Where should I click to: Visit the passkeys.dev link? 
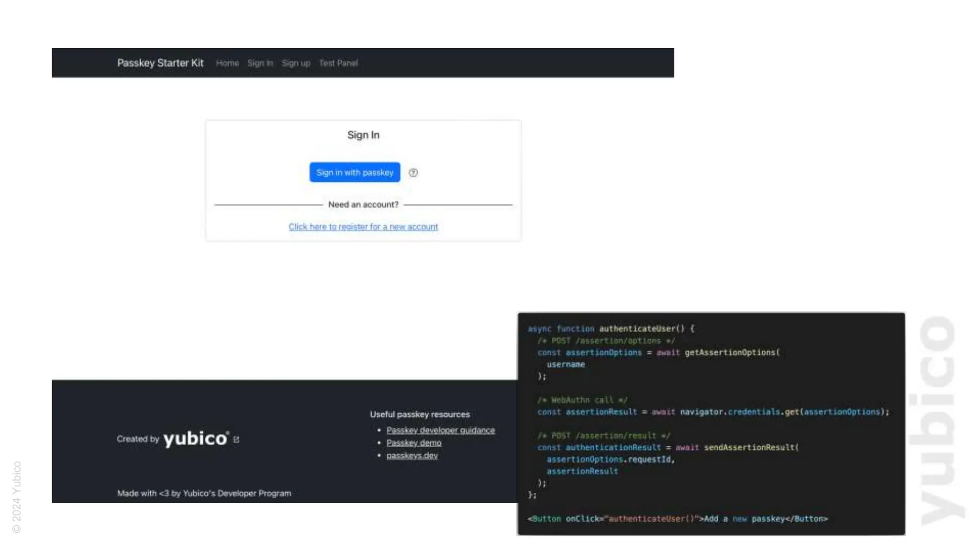tap(412, 456)
